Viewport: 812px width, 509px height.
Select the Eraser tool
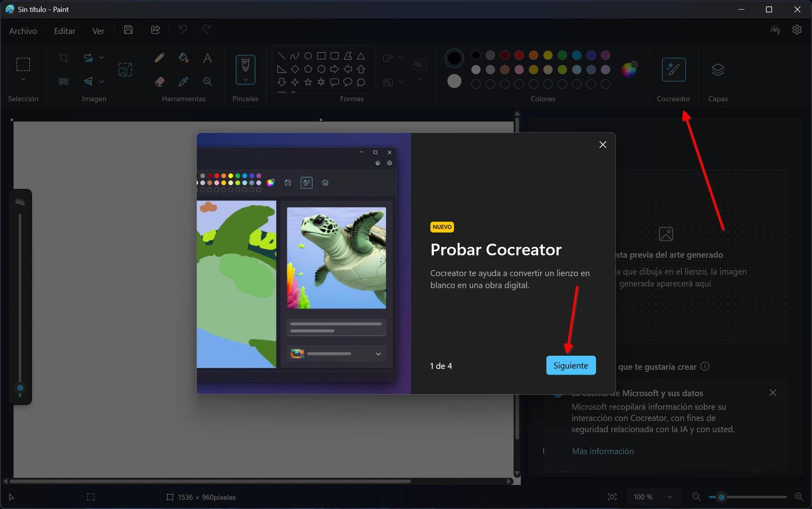click(x=159, y=81)
